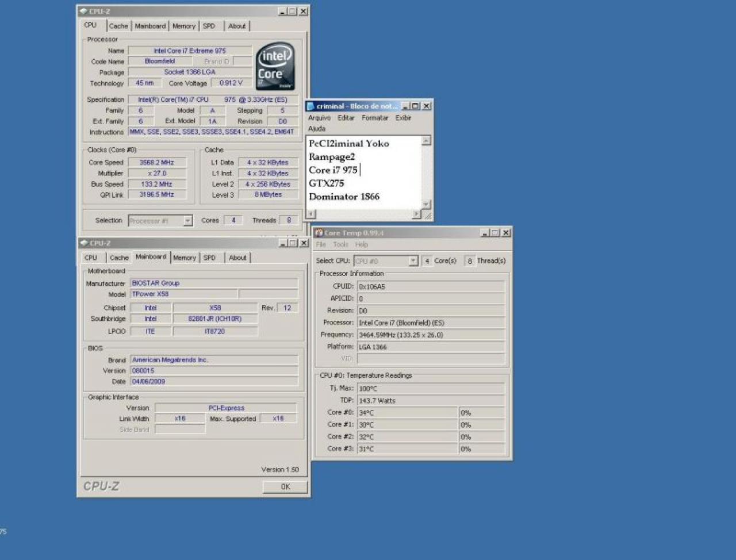
Task: Click the OK button in CPU-Z
Action: coord(285,486)
